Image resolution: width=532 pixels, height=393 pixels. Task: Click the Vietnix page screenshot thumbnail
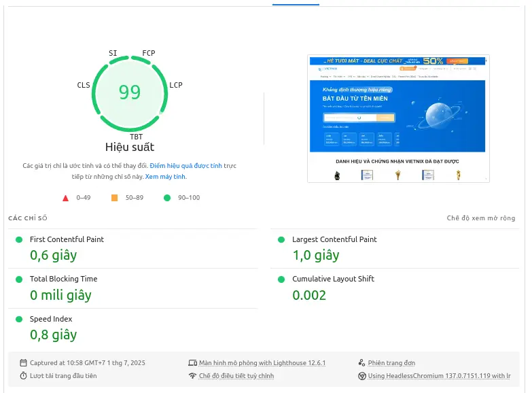pos(398,118)
